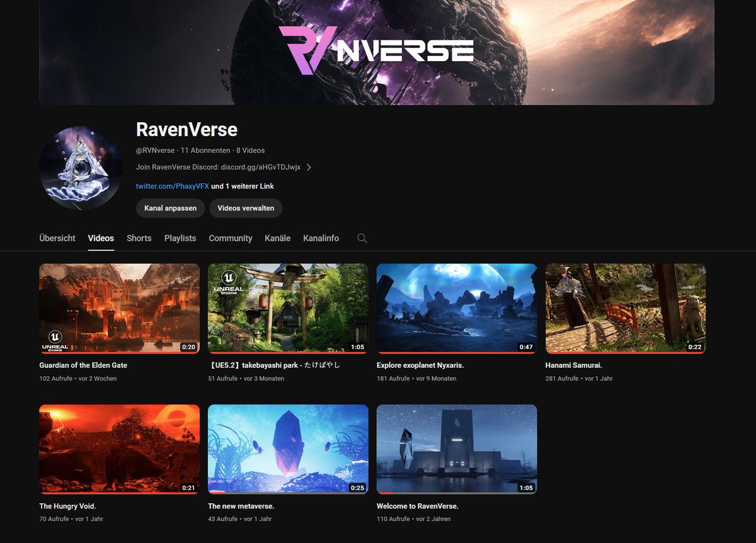Switch to the Shorts tab

tap(139, 238)
